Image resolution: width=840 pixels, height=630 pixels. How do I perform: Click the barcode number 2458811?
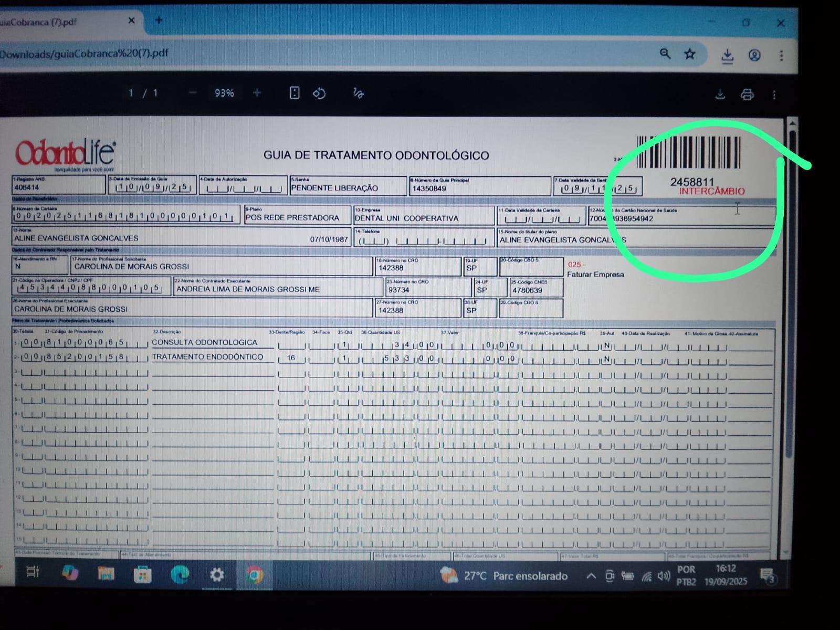(692, 182)
